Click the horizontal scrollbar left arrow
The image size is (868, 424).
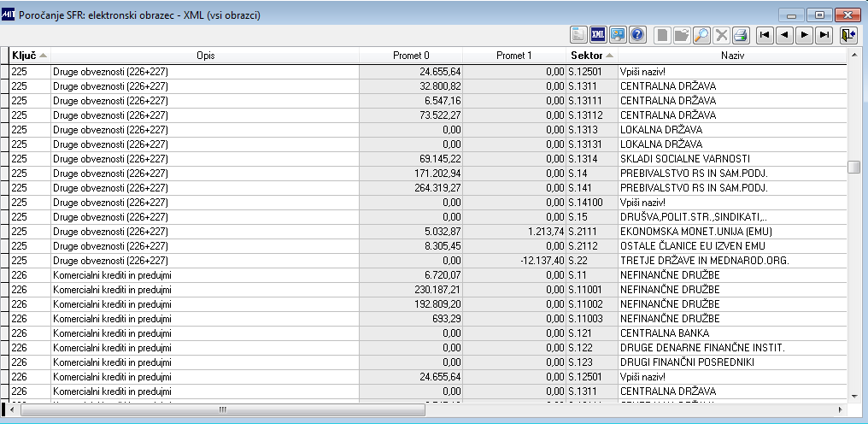[12, 409]
